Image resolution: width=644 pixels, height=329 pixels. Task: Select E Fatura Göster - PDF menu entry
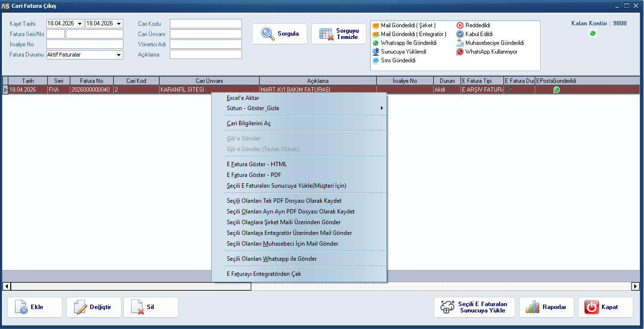[254, 175]
